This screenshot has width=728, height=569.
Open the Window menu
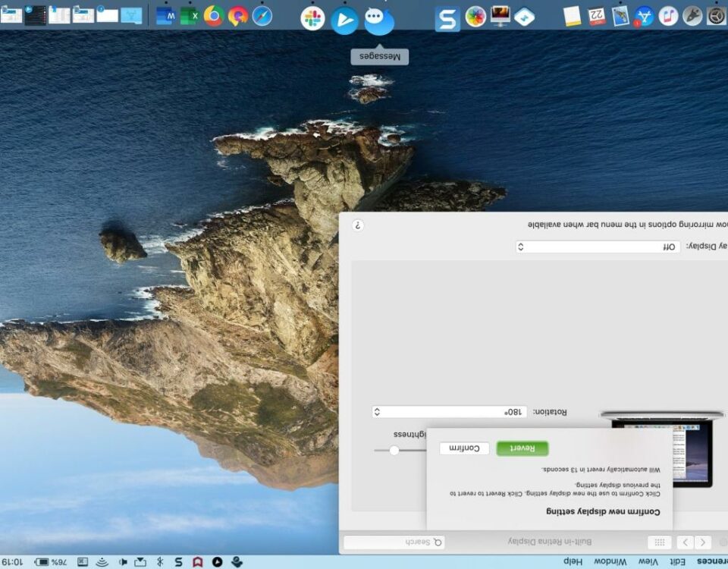point(610,561)
